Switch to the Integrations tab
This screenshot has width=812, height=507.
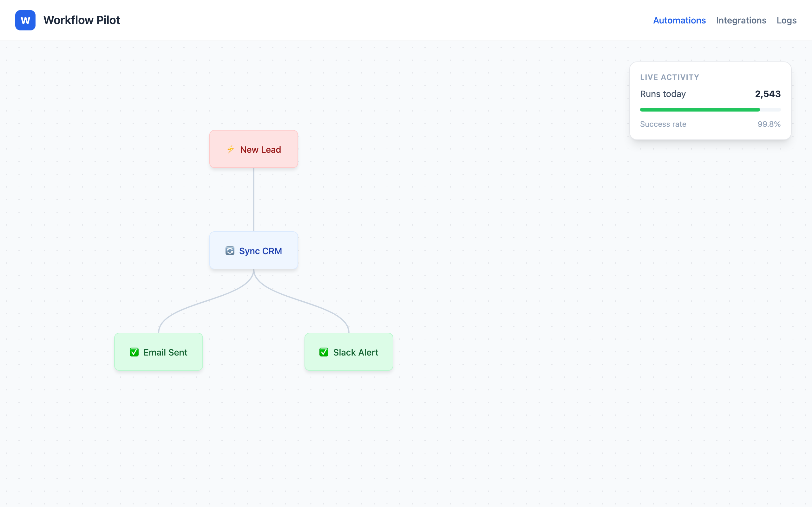(x=741, y=20)
